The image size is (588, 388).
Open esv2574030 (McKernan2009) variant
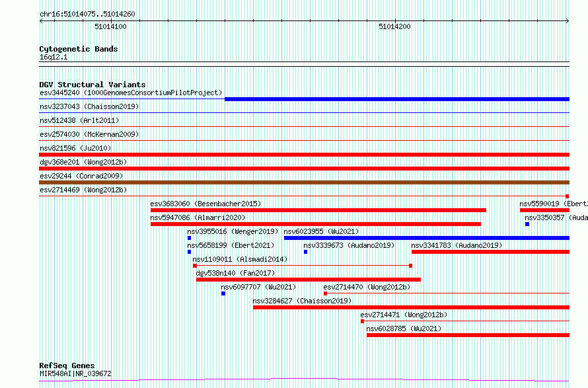point(89,134)
